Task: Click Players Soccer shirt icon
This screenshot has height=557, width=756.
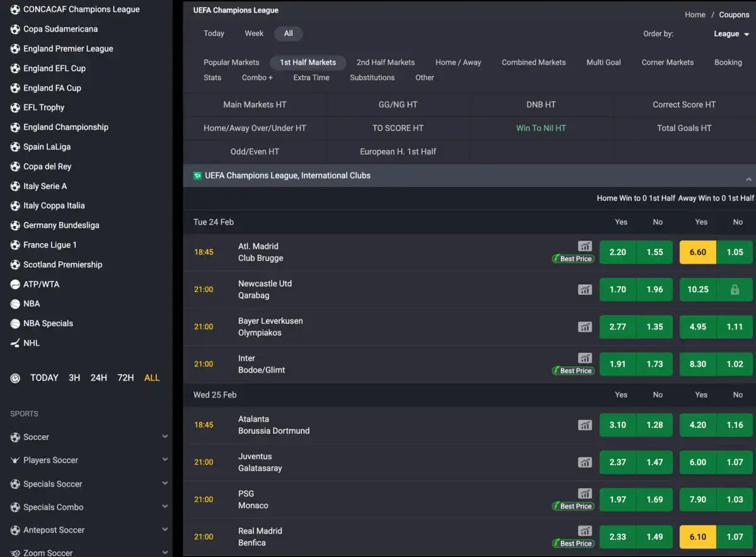Action: coord(15,461)
